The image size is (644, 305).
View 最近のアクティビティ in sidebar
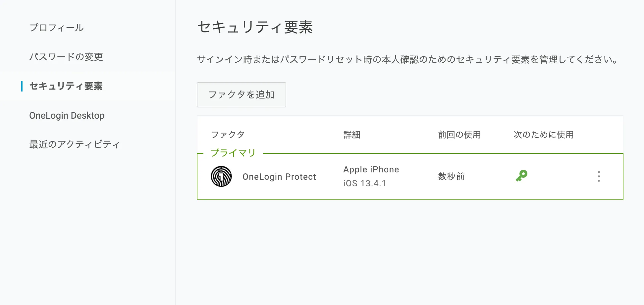[74, 144]
